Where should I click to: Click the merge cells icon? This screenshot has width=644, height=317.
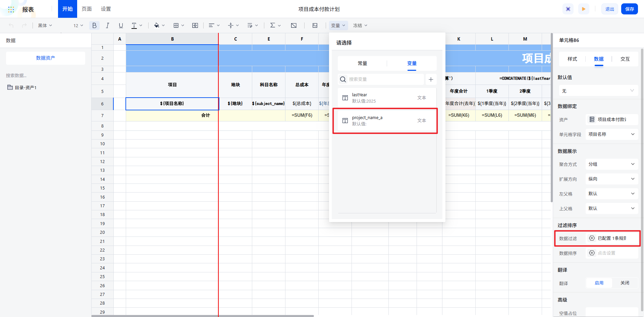click(195, 25)
